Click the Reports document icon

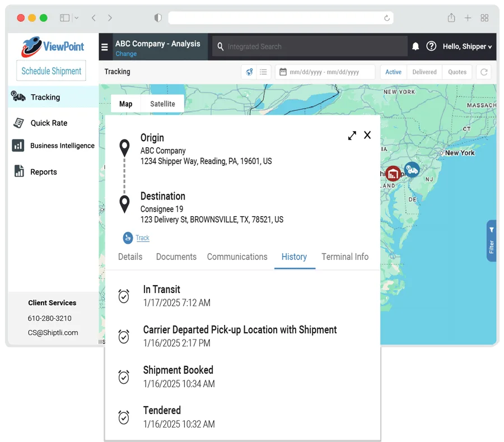(x=19, y=171)
